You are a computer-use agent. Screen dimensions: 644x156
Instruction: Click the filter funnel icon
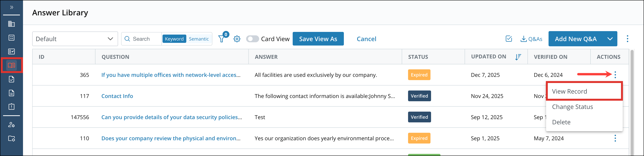(222, 39)
